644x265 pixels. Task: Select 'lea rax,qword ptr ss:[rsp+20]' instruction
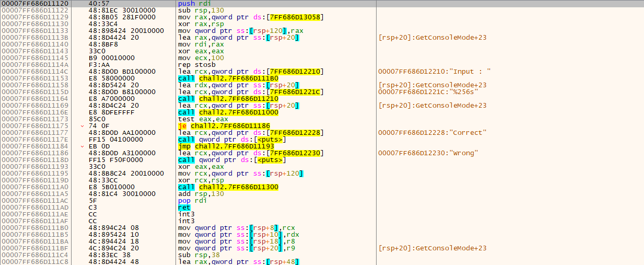point(239,38)
